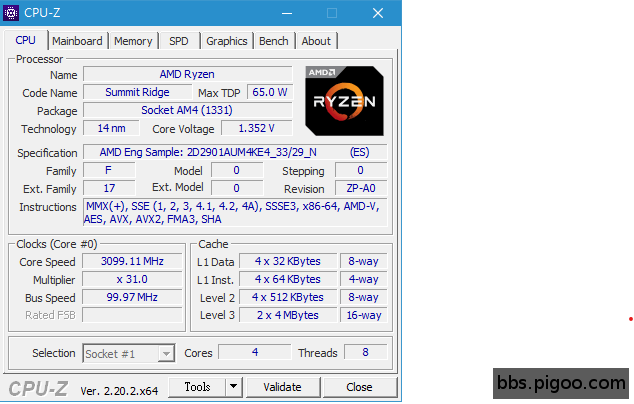Click the AMD Ryzen logo image
Viewport: 634px width, 404px height.
pos(344,101)
